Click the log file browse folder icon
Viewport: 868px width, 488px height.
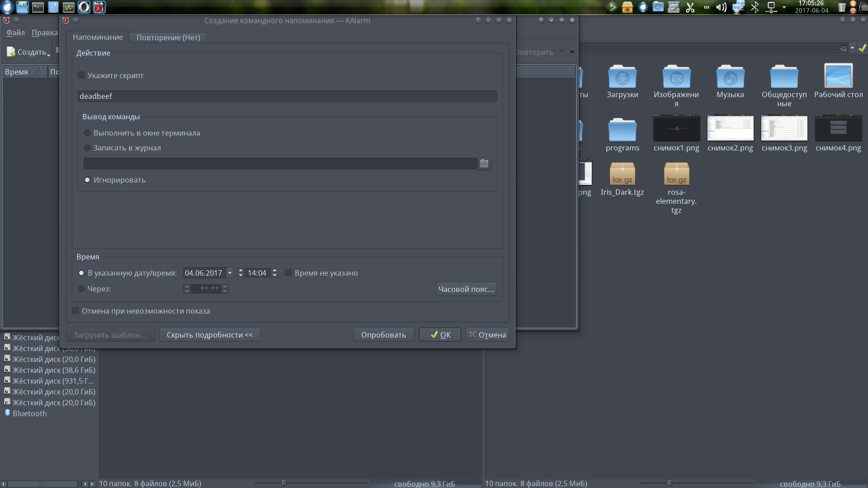[x=484, y=164]
